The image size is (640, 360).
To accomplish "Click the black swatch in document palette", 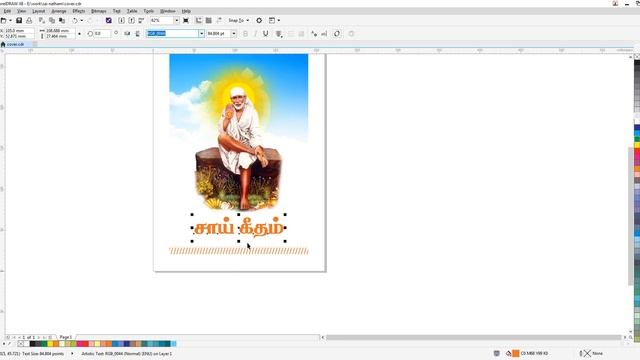I will 32,344.
